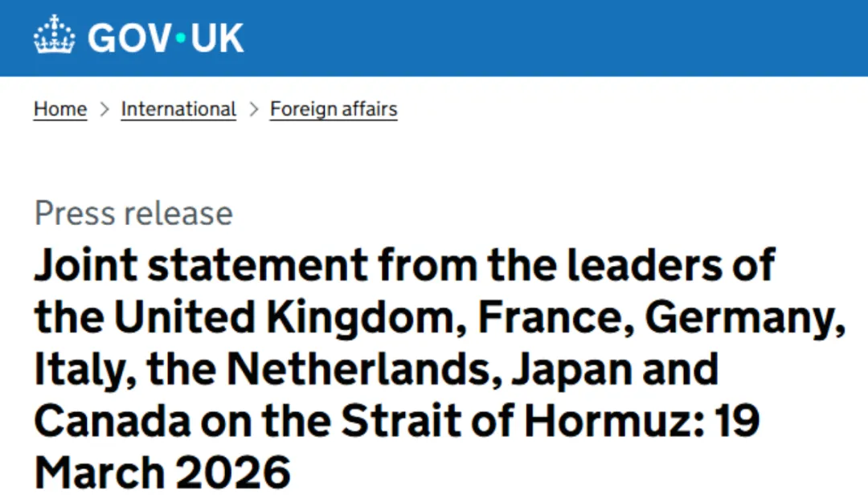Click the 'Press release' label
The image size is (868, 498).
click(x=133, y=214)
